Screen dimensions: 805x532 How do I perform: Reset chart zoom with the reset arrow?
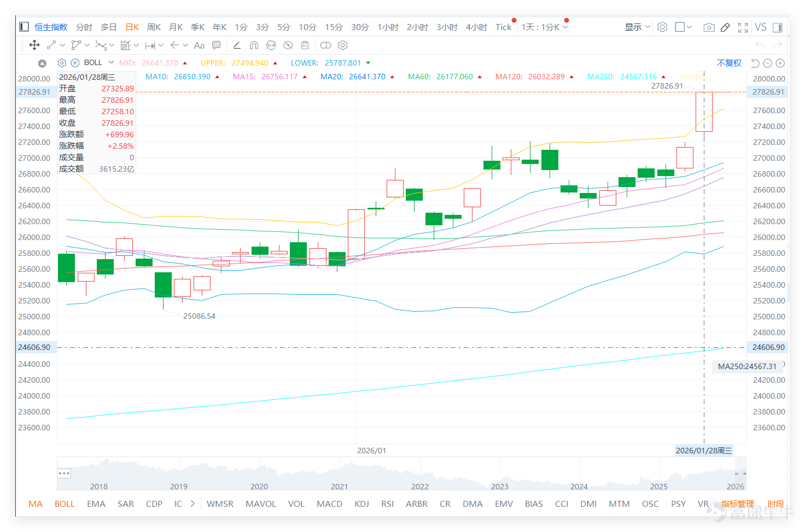[755, 63]
